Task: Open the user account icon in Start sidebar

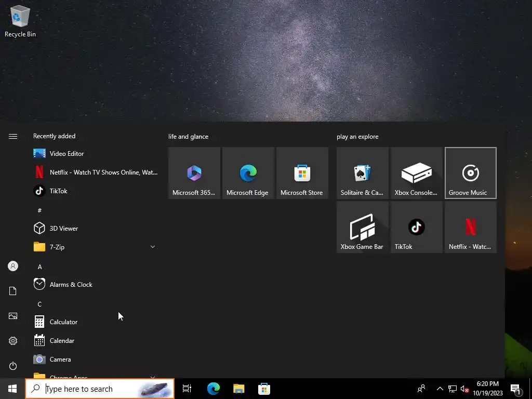Action: click(13, 266)
